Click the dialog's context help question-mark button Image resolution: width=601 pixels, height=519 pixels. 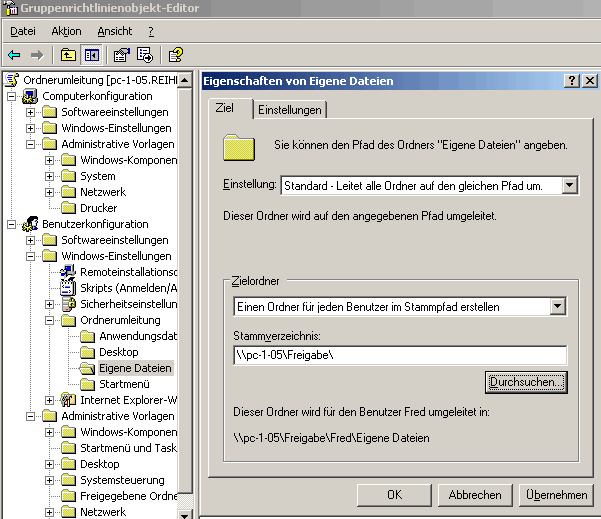point(571,81)
